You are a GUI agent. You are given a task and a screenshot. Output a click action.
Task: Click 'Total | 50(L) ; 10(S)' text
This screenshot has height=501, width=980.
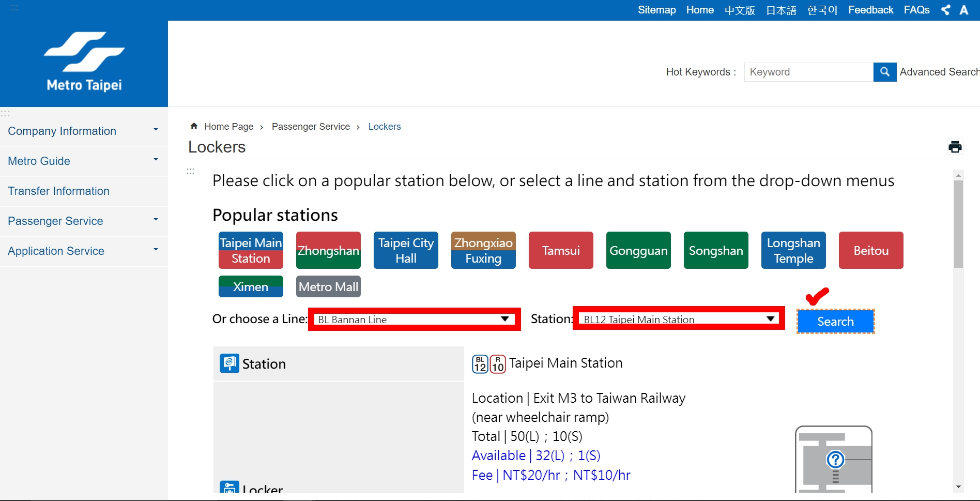point(527,436)
